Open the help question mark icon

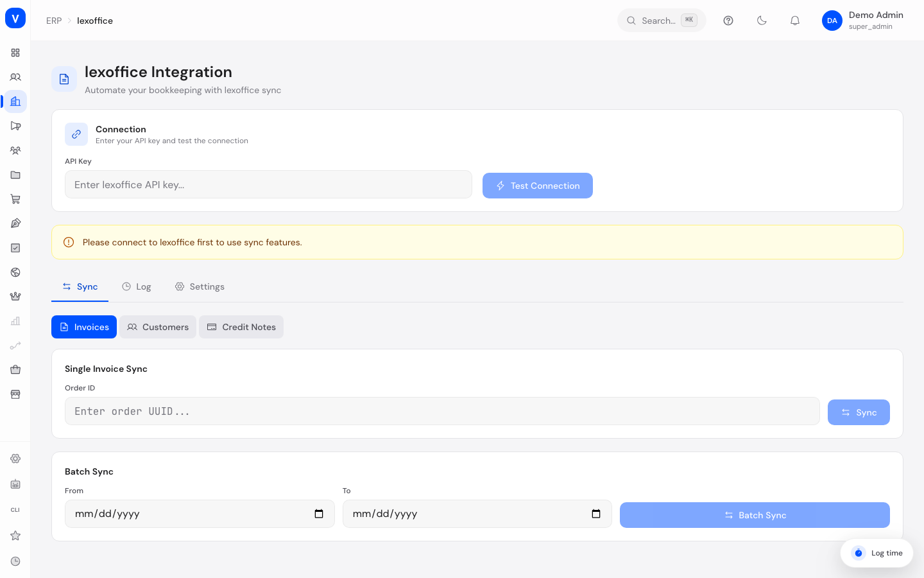pos(728,21)
